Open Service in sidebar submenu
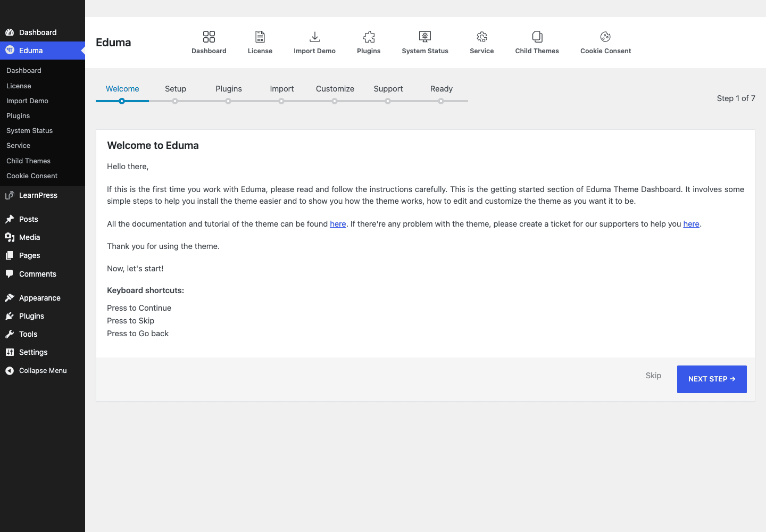The image size is (766, 532). tap(18, 145)
